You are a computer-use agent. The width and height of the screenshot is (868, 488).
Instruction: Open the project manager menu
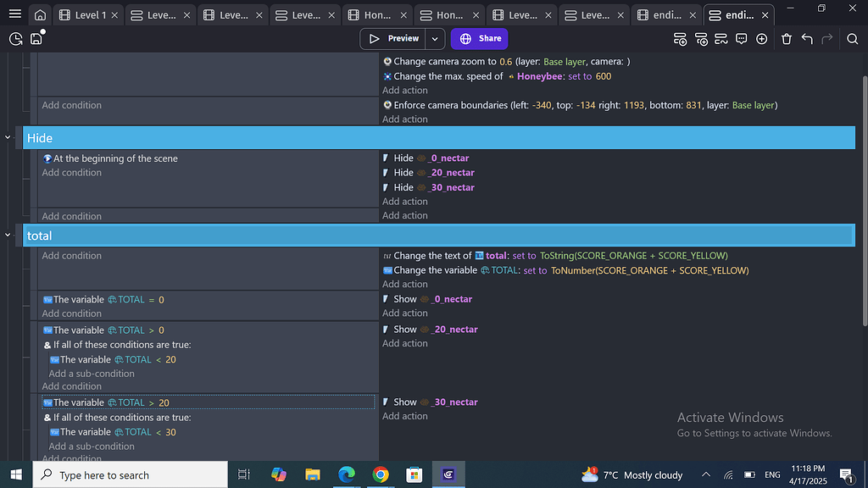point(15,14)
